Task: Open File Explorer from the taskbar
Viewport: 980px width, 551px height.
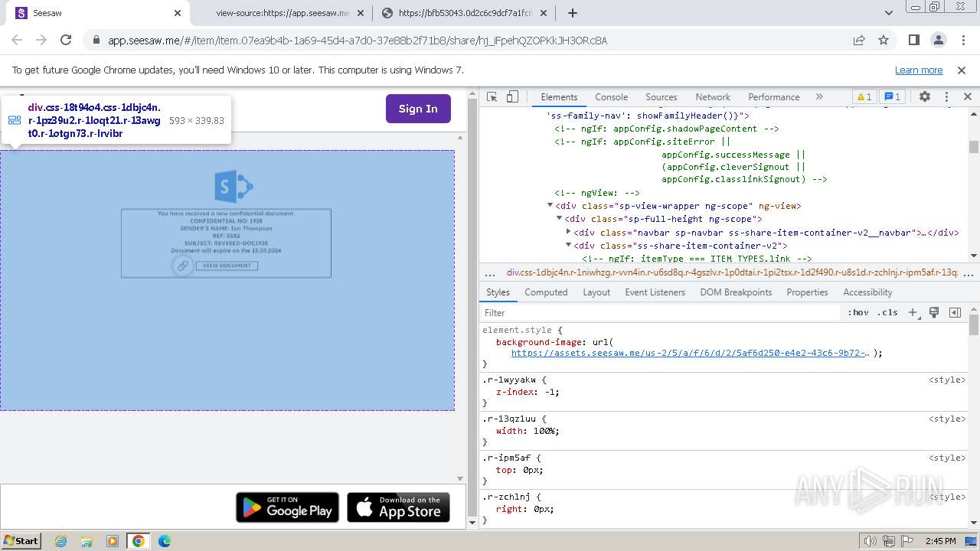Action: click(x=87, y=541)
